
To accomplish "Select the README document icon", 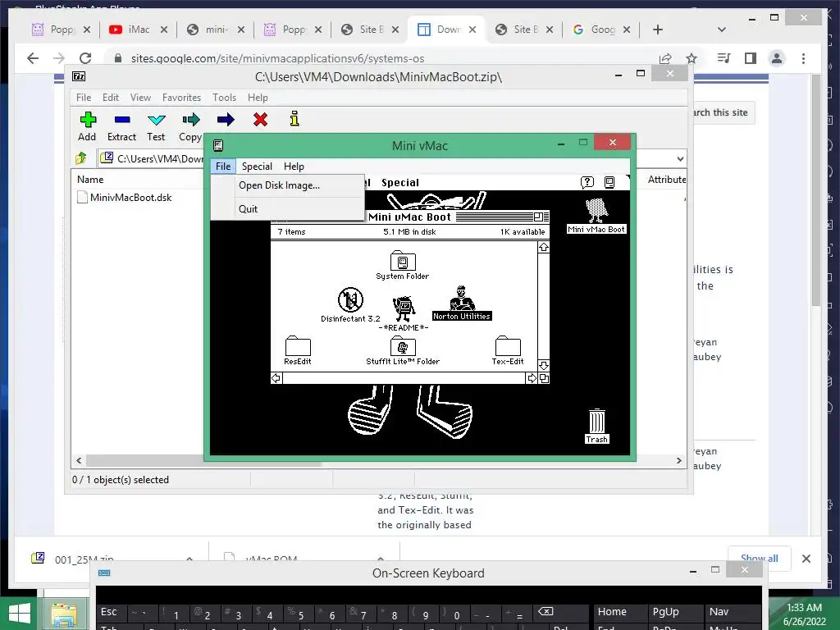I will point(404,314).
